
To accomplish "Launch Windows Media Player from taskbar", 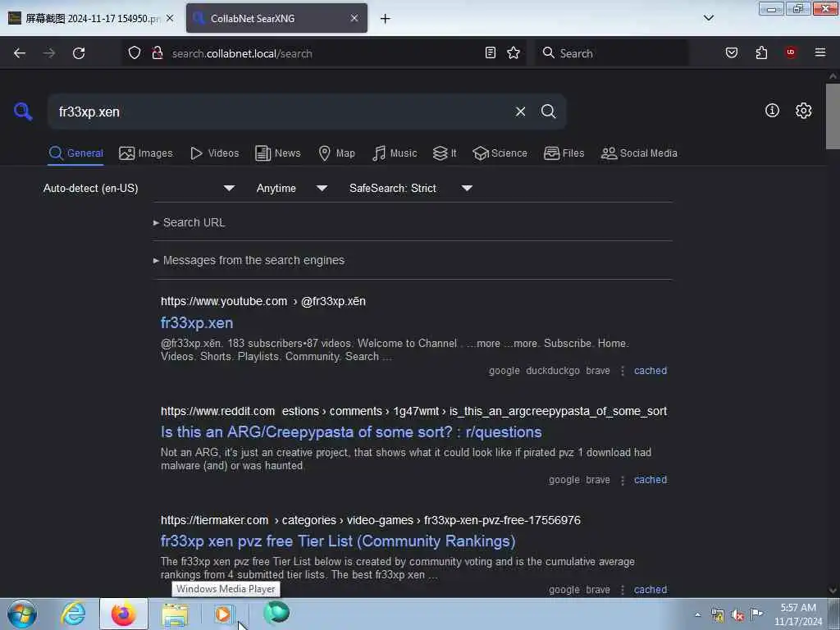I will (x=223, y=614).
